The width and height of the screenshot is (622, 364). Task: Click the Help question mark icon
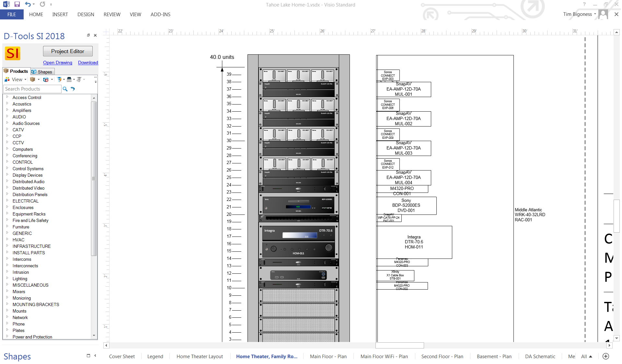pos(584,4)
